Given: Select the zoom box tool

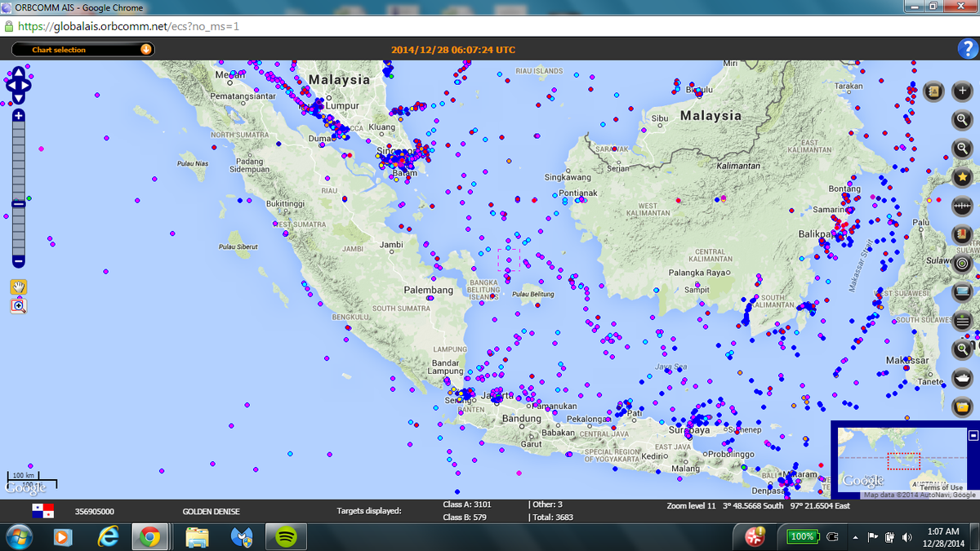Looking at the screenshot, I should (x=18, y=307).
